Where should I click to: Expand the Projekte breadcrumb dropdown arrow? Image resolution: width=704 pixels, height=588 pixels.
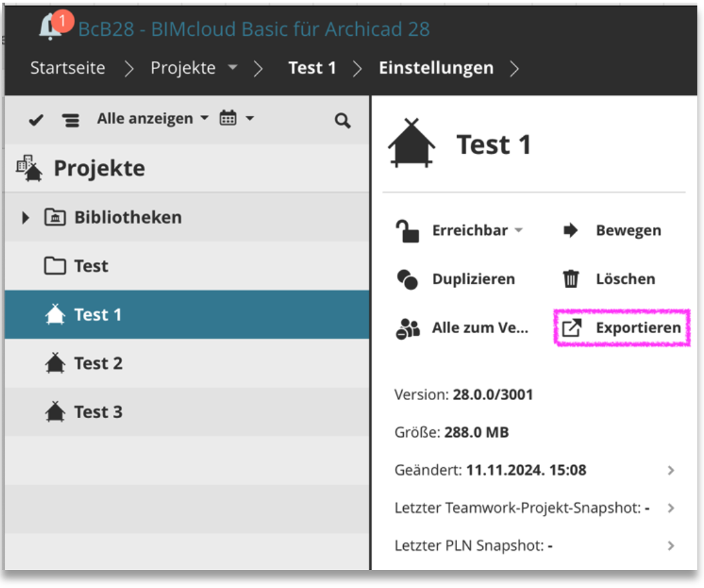(232, 67)
